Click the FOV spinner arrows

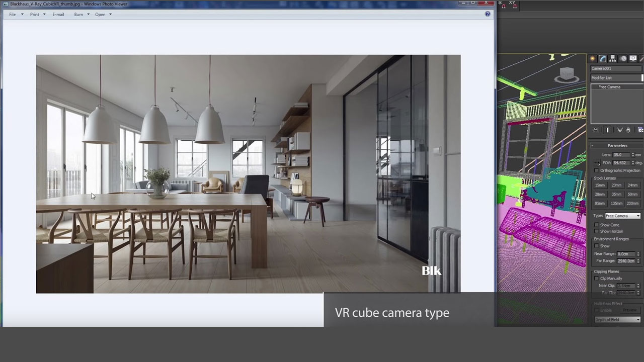633,163
